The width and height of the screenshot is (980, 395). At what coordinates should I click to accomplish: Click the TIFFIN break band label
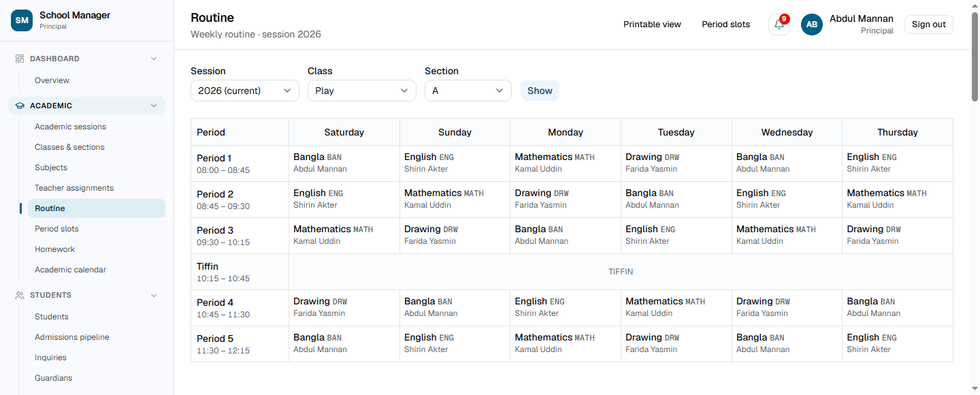621,272
